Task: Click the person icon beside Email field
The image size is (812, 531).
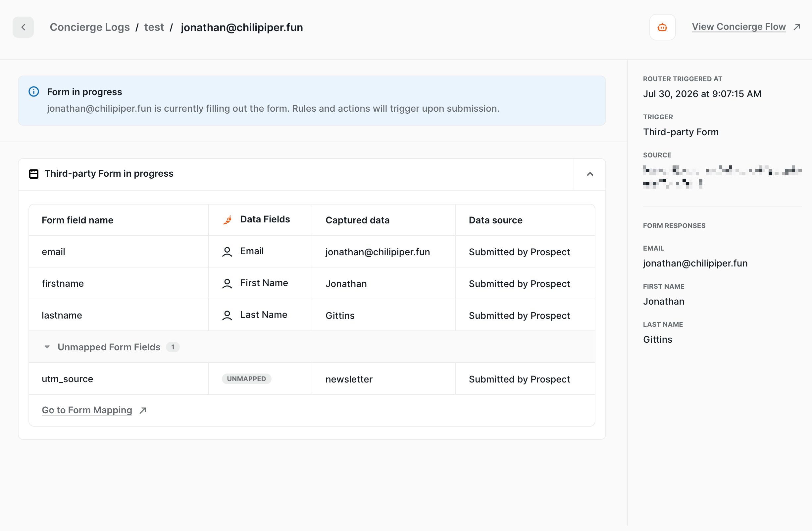Action: pyautogui.click(x=227, y=252)
